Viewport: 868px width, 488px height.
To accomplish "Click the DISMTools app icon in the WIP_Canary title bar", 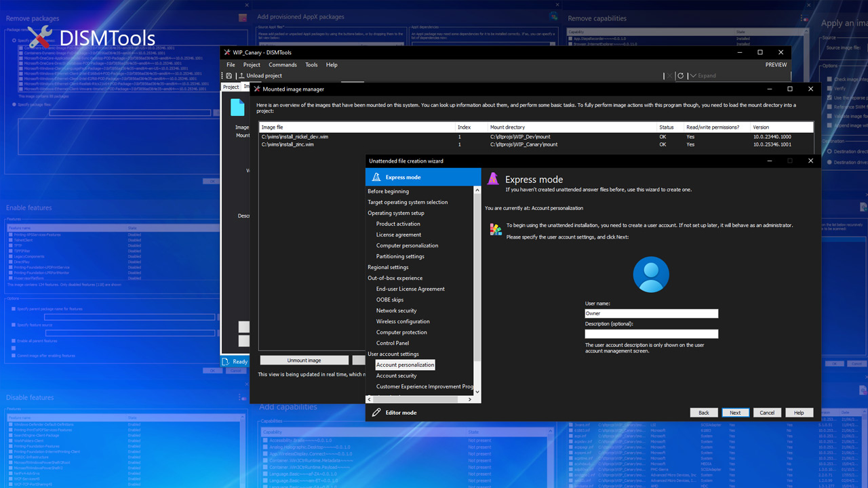I will pyautogui.click(x=228, y=52).
